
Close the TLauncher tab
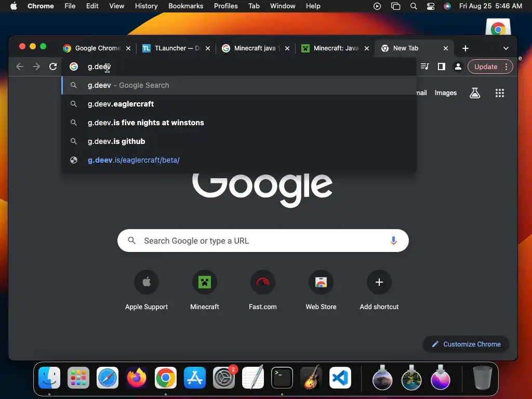click(x=208, y=48)
